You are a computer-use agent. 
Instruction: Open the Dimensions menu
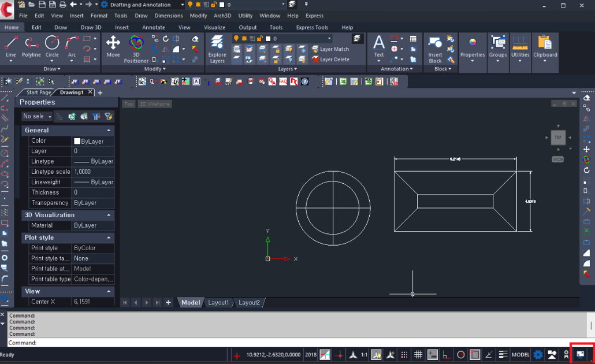169,16
